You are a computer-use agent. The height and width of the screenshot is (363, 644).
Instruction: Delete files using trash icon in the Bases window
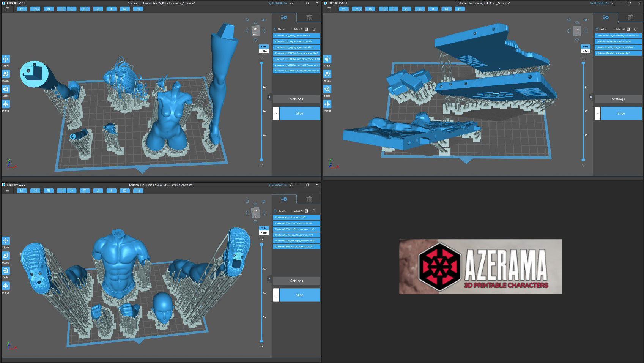tap(635, 29)
